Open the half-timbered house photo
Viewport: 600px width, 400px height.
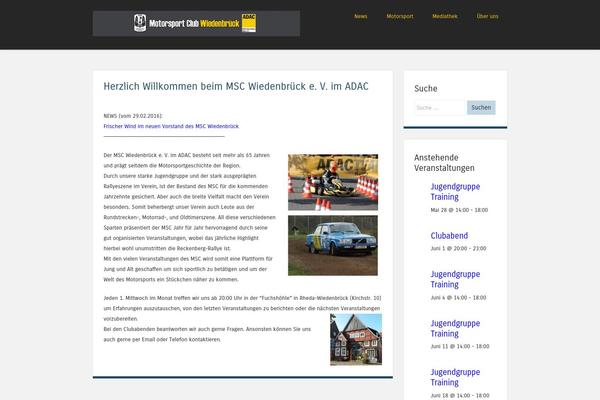(x=356, y=340)
